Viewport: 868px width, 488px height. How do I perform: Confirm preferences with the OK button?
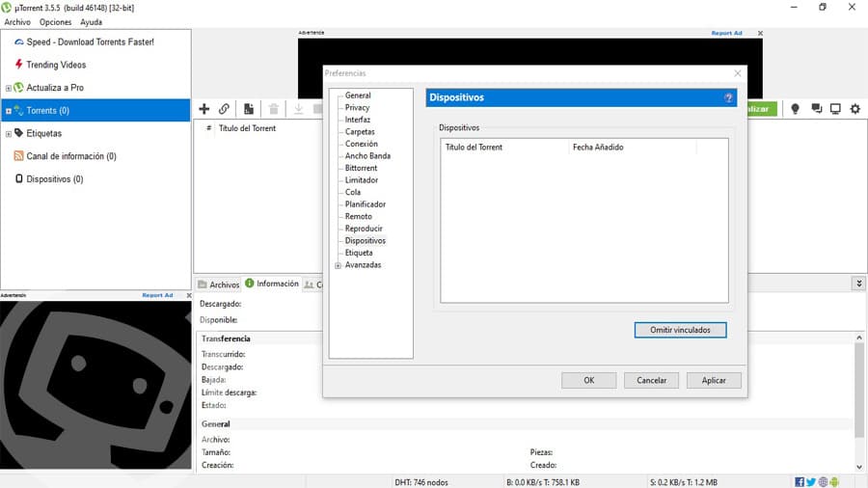pos(589,380)
